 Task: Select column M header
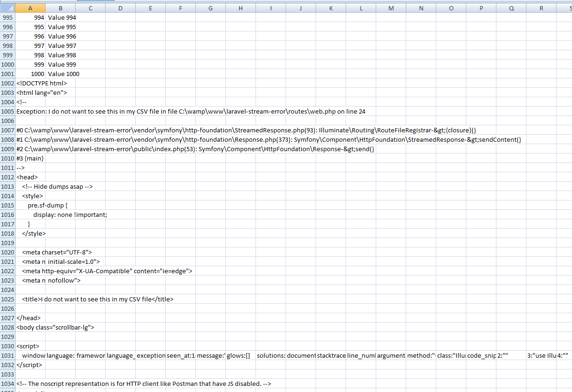[391, 8]
